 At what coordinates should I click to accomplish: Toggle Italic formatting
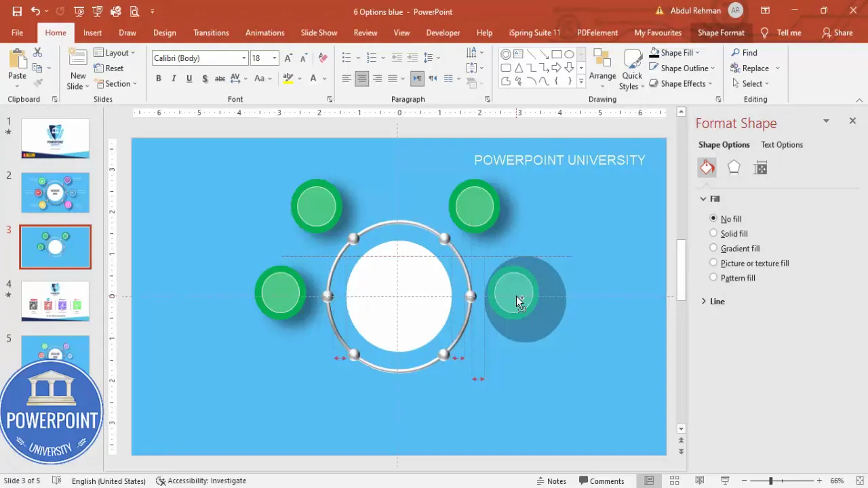pyautogui.click(x=174, y=79)
